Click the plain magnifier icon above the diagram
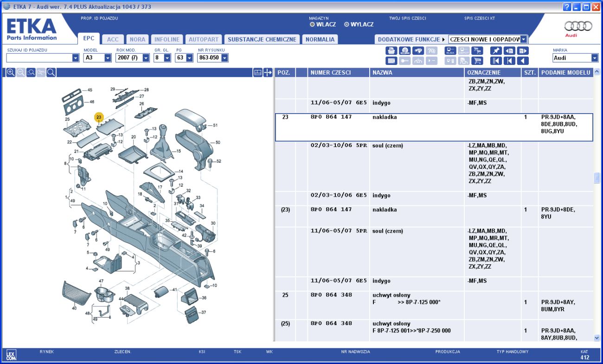 (x=51, y=72)
